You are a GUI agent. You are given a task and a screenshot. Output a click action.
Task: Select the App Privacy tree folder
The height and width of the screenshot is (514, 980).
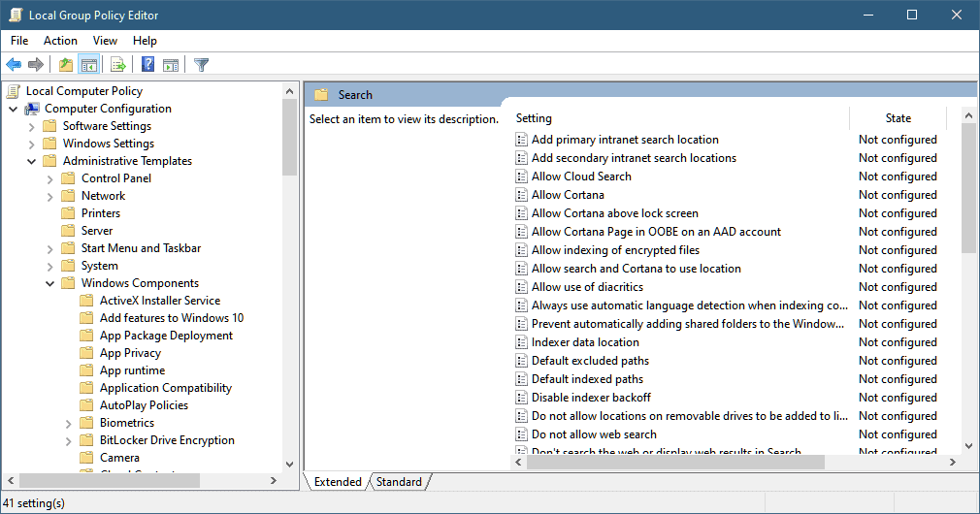[x=130, y=353]
